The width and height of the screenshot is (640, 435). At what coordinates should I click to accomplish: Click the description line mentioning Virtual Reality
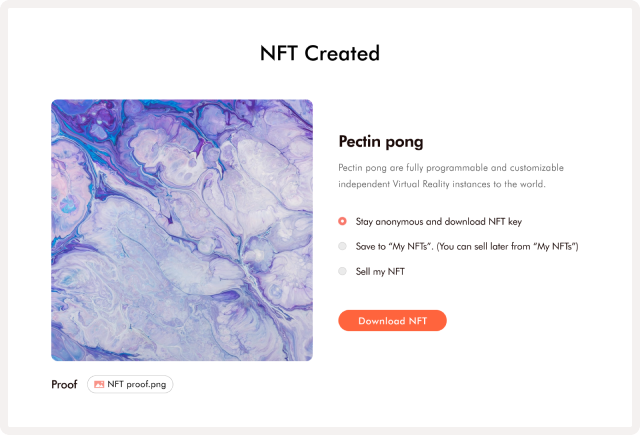click(x=442, y=184)
